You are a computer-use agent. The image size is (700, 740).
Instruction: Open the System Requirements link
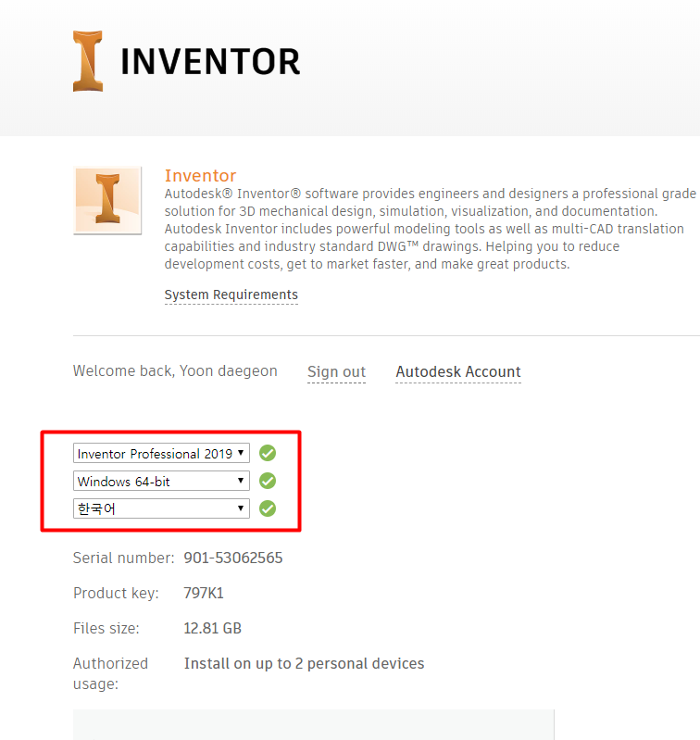coord(231,295)
